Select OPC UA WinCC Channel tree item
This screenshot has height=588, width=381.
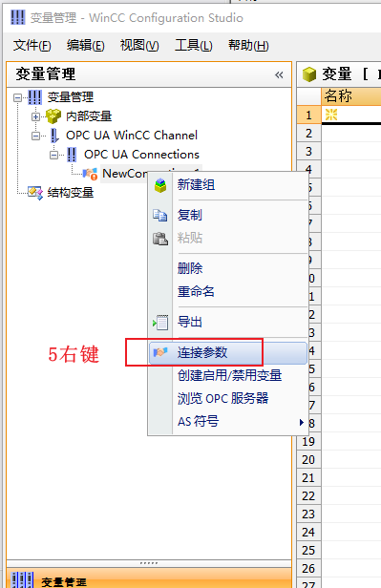coord(132,135)
